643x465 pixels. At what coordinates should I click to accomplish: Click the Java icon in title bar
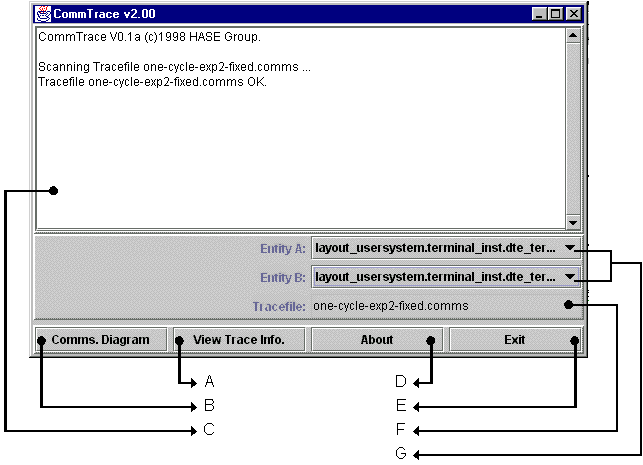point(43,14)
